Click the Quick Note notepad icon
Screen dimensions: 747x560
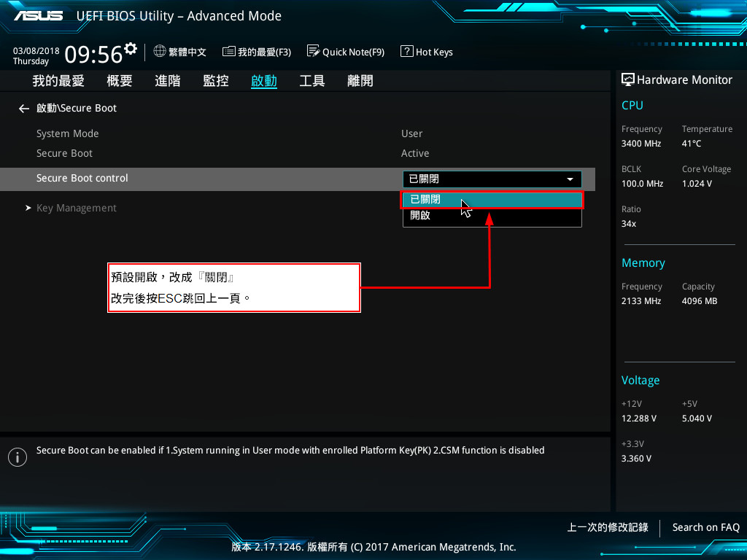(313, 51)
